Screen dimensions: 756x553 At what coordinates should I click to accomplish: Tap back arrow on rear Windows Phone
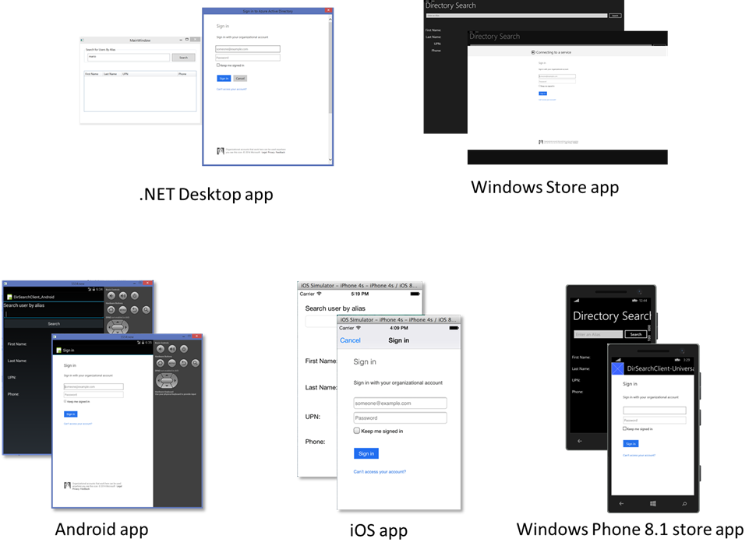[x=580, y=441]
